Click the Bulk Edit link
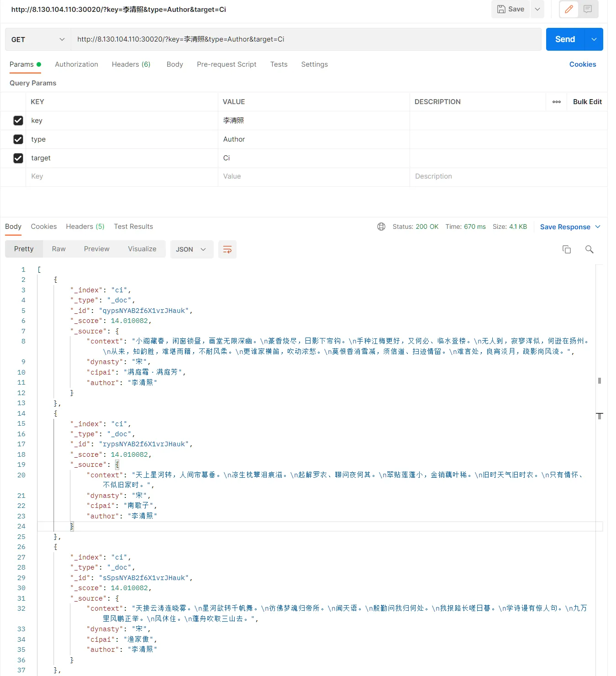The width and height of the screenshot is (616, 676). click(587, 102)
